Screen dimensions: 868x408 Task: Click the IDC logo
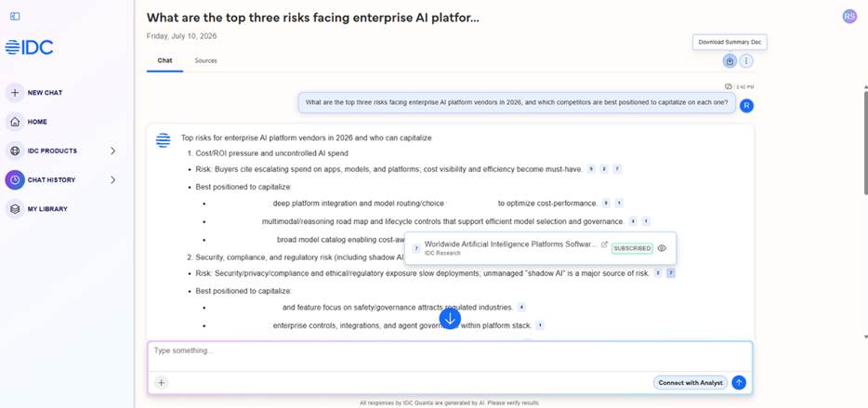coord(30,47)
